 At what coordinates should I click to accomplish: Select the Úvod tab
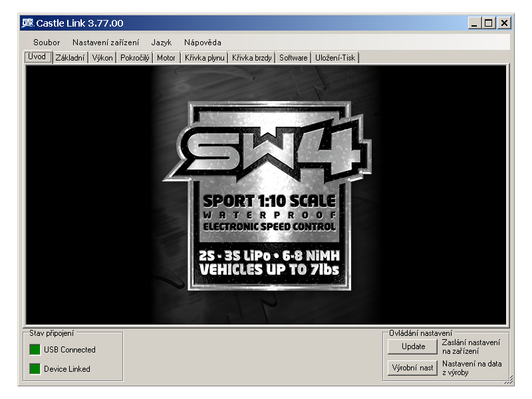(37, 57)
